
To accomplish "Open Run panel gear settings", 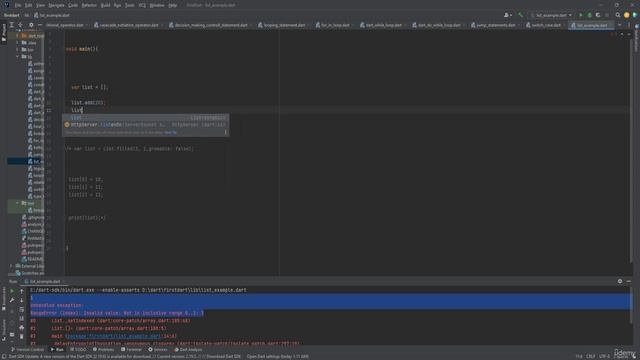I will coord(620,281).
